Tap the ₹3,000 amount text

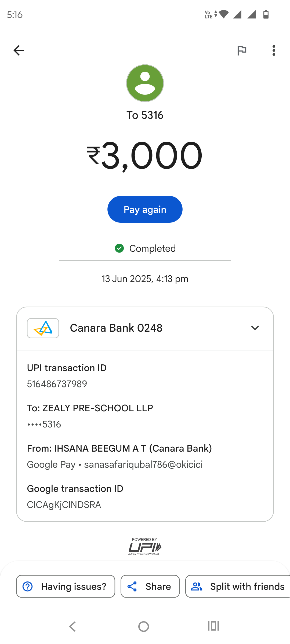point(145,156)
